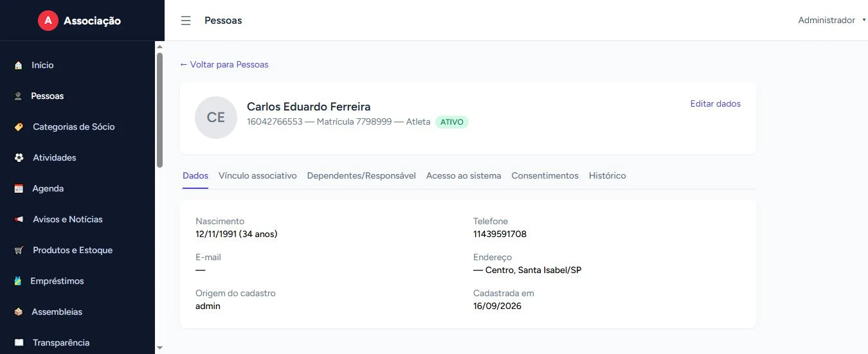Click Editar dados link

[x=716, y=103]
